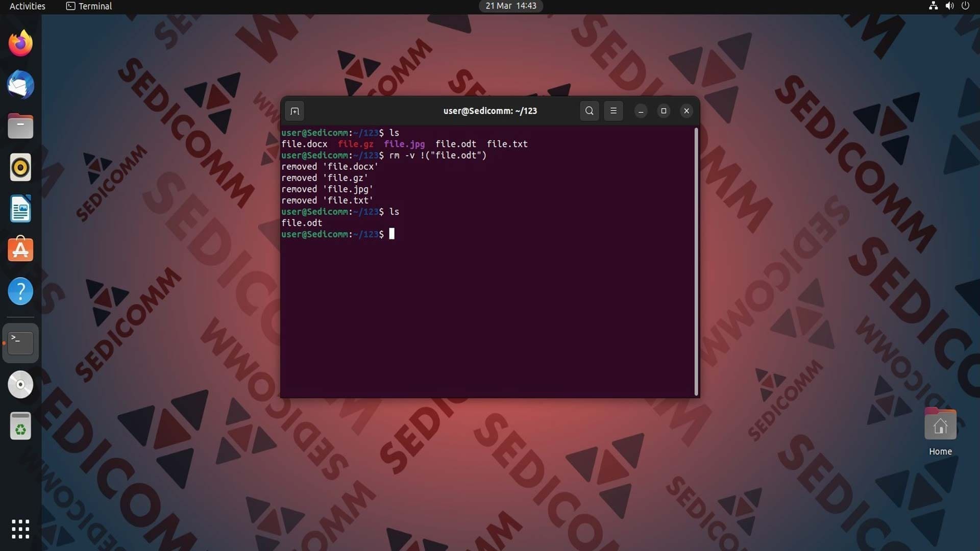Click 'file.txt' in the first ls output
The width and height of the screenshot is (980, 551).
pos(507,144)
